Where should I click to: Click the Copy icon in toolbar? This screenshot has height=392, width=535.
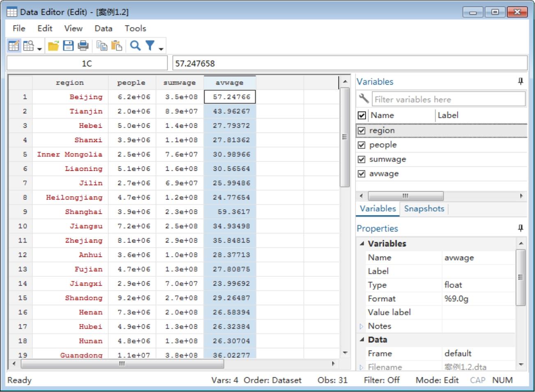pyautogui.click(x=101, y=46)
